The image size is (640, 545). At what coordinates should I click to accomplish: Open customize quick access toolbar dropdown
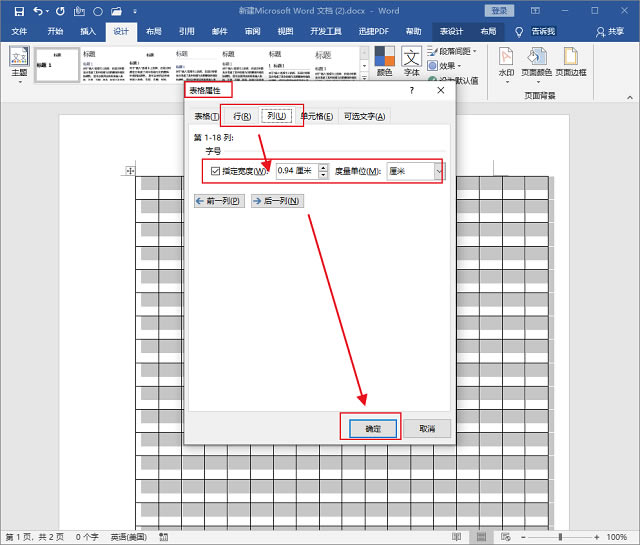[x=135, y=12]
